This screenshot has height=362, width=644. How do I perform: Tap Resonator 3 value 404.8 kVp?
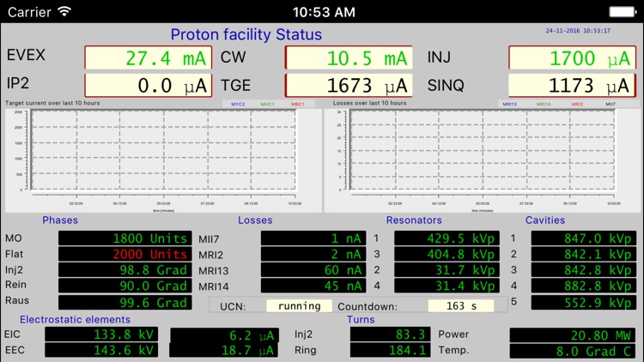[x=447, y=254]
